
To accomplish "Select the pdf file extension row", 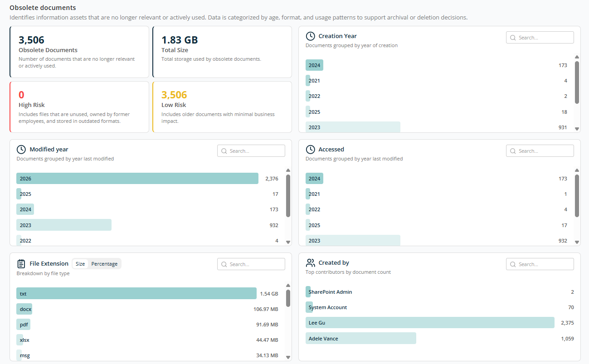I will (147, 325).
